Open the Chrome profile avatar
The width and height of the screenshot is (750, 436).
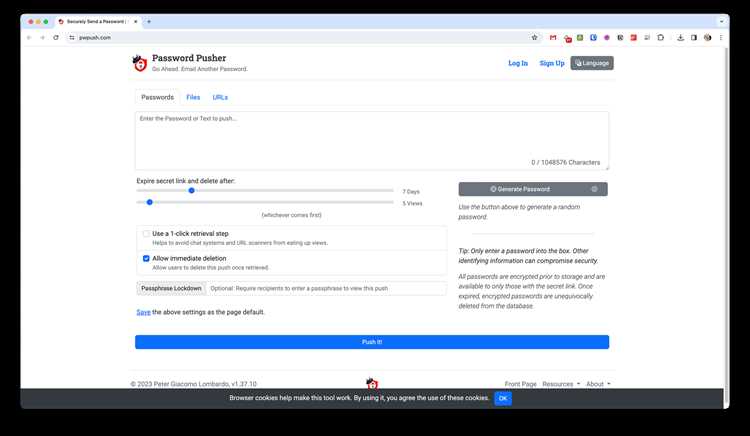click(x=707, y=37)
